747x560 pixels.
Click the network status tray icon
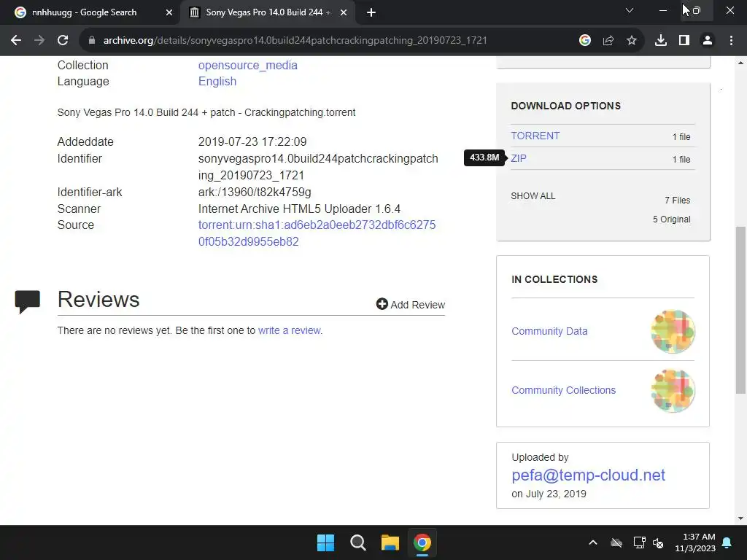click(639, 542)
